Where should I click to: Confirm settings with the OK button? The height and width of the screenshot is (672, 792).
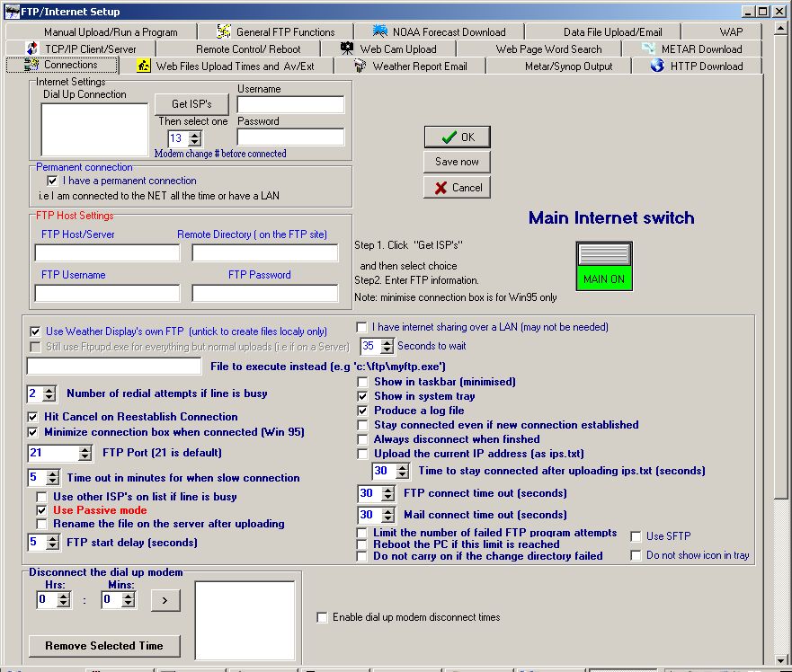tap(457, 137)
